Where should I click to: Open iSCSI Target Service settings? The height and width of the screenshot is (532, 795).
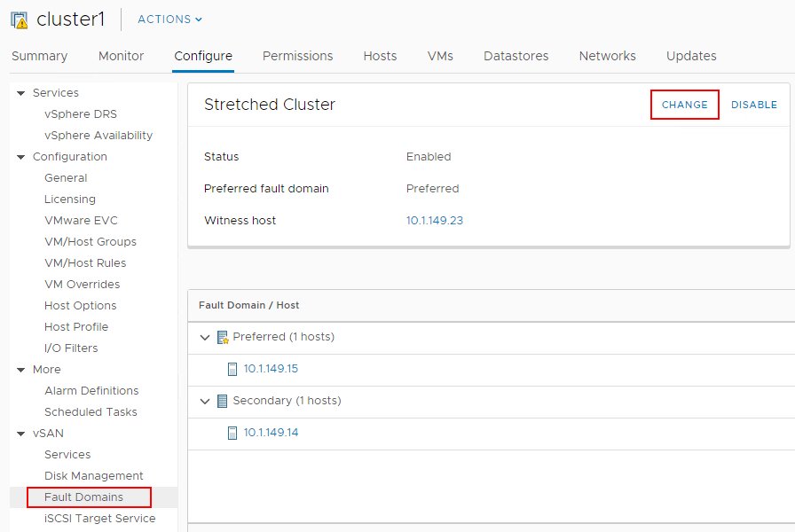pyautogui.click(x=100, y=519)
